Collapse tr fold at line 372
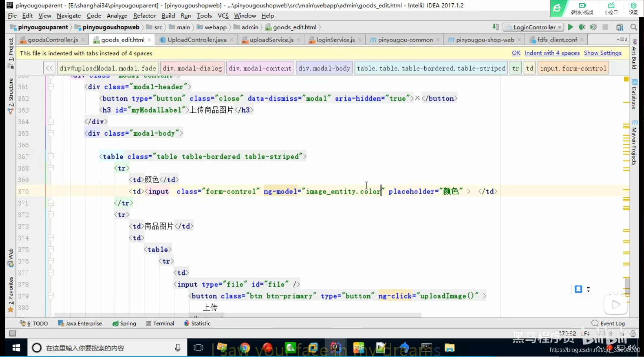 [51, 215]
